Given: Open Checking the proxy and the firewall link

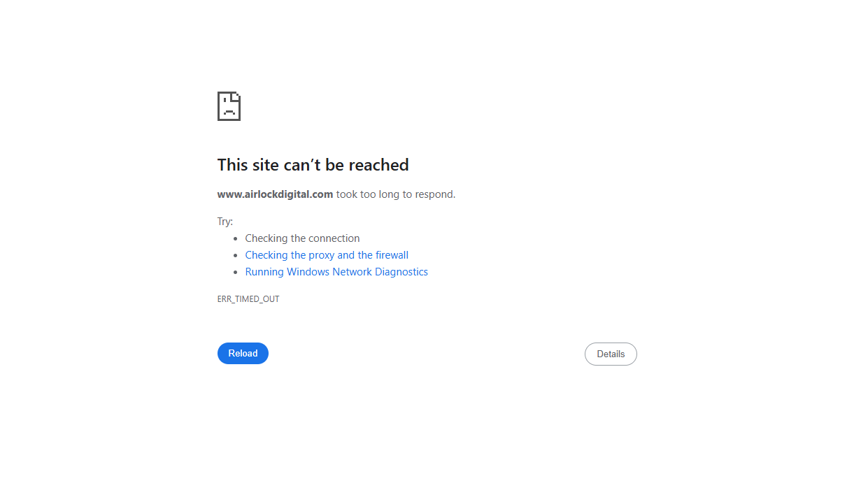Looking at the screenshot, I should [x=327, y=255].
